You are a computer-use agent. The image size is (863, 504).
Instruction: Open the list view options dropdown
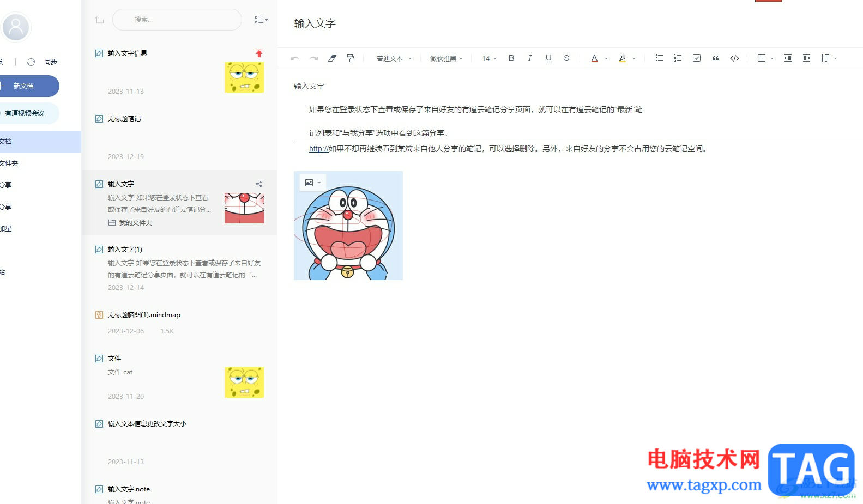click(x=261, y=20)
